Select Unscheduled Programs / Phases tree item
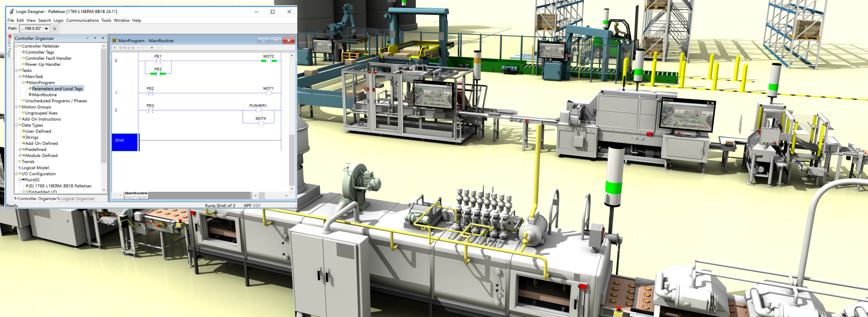868x317 pixels. tap(56, 101)
